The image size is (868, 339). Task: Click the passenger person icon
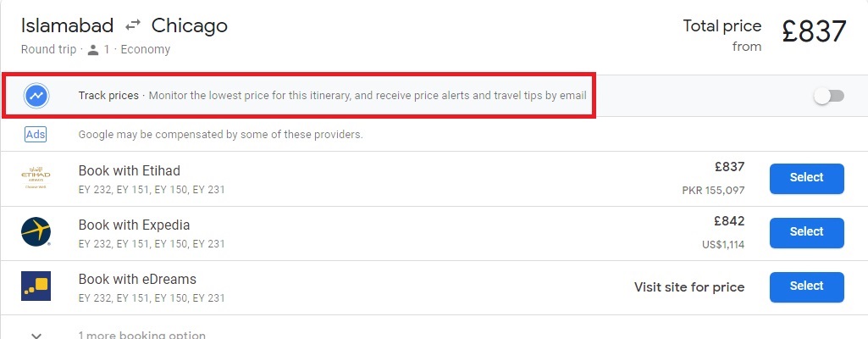point(93,50)
